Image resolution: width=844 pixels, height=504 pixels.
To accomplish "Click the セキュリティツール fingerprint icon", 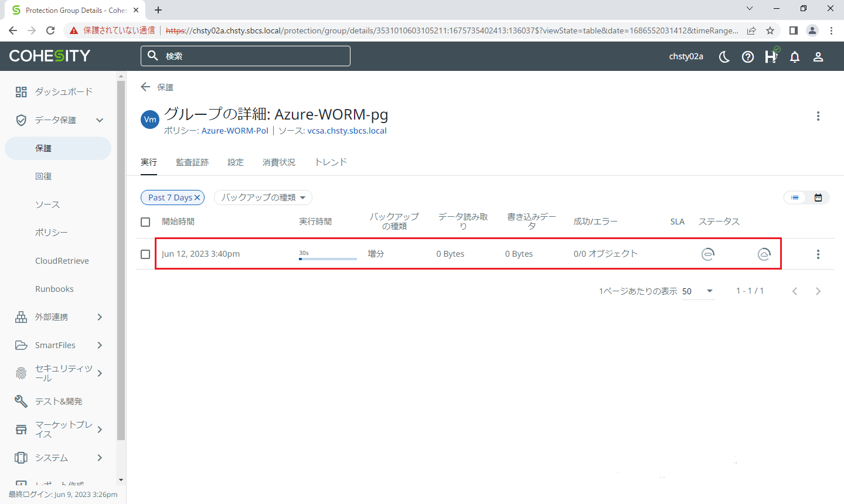I will [21, 373].
